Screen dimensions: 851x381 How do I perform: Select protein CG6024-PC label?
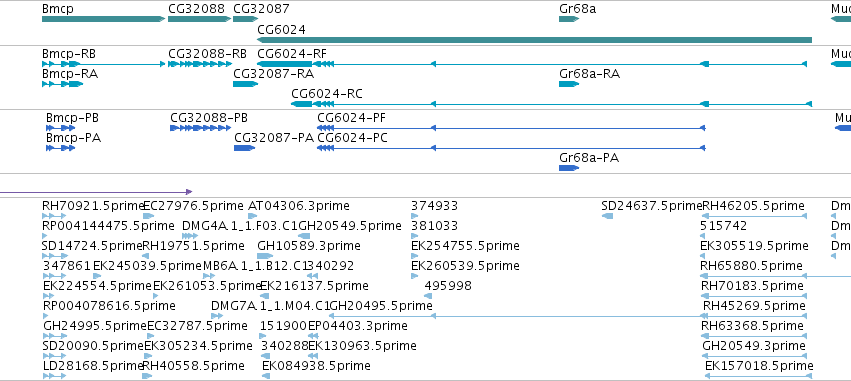(353, 138)
